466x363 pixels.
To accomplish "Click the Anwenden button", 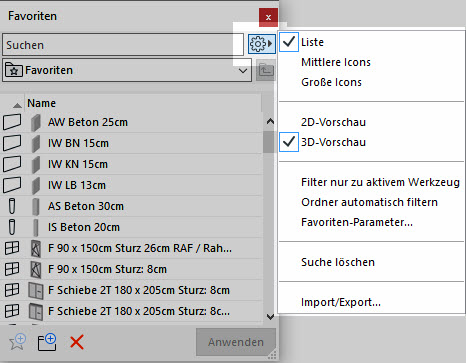I will [236, 342].
